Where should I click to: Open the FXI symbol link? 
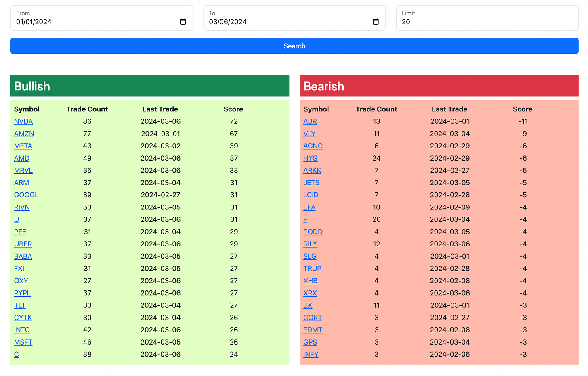pos(19,269)
